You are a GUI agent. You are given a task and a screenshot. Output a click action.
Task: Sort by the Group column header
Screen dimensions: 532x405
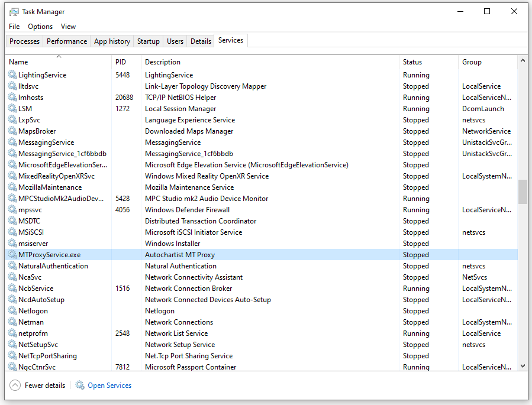[488, 61]
